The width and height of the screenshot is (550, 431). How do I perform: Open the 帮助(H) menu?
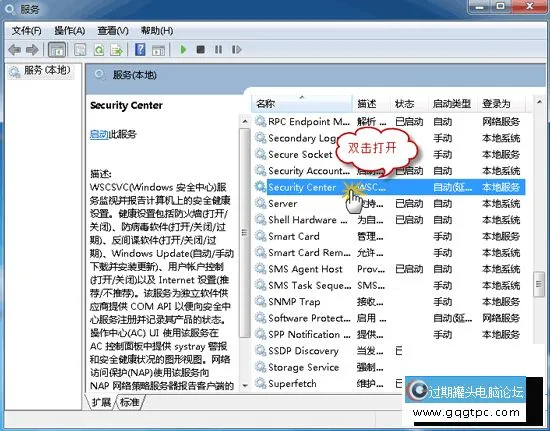(x=157, y=31)
